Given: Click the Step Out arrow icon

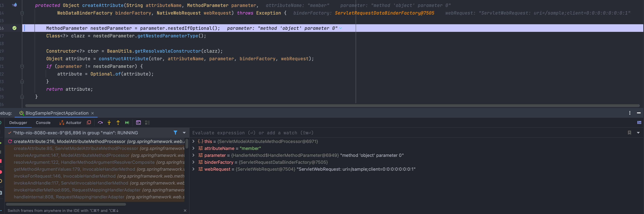Looking at the screenshot, I should tap(118, 123).
